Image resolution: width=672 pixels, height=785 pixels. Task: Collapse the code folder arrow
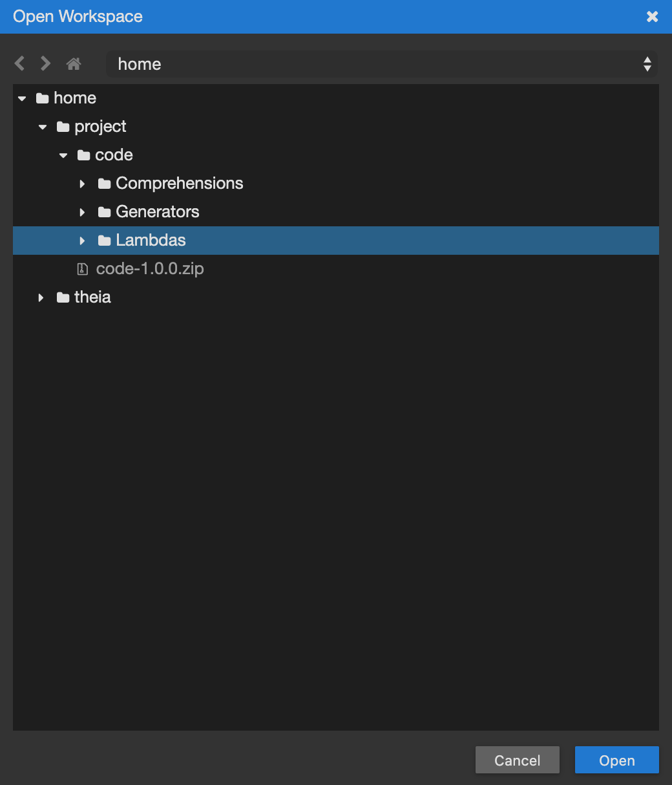63,155
